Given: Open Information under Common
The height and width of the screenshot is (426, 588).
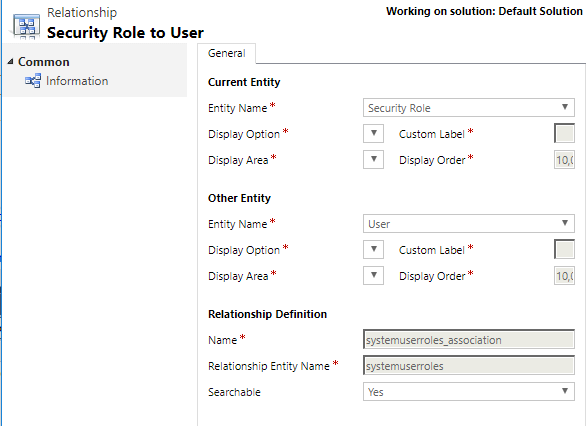Looking at the screenshot, I should tap(77, 81).
